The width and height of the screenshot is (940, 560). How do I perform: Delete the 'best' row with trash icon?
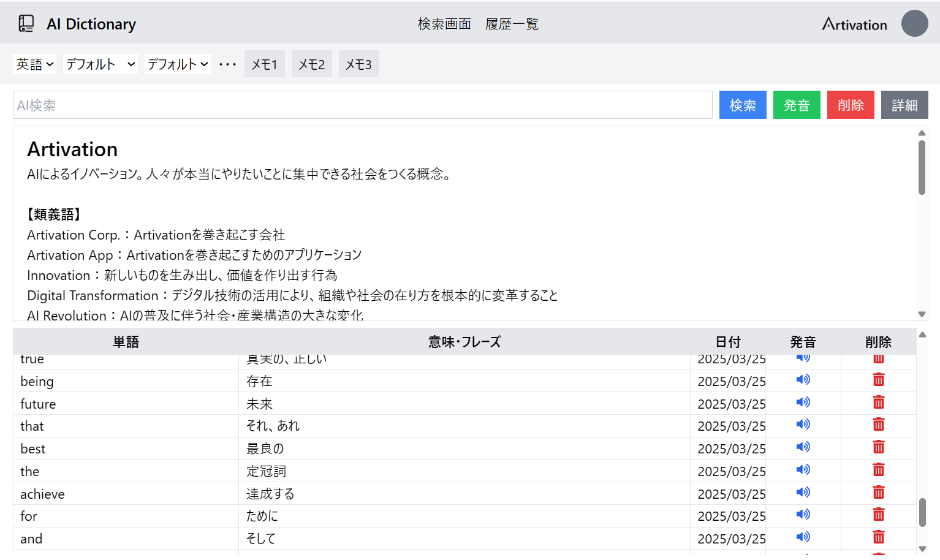[879, 447]
